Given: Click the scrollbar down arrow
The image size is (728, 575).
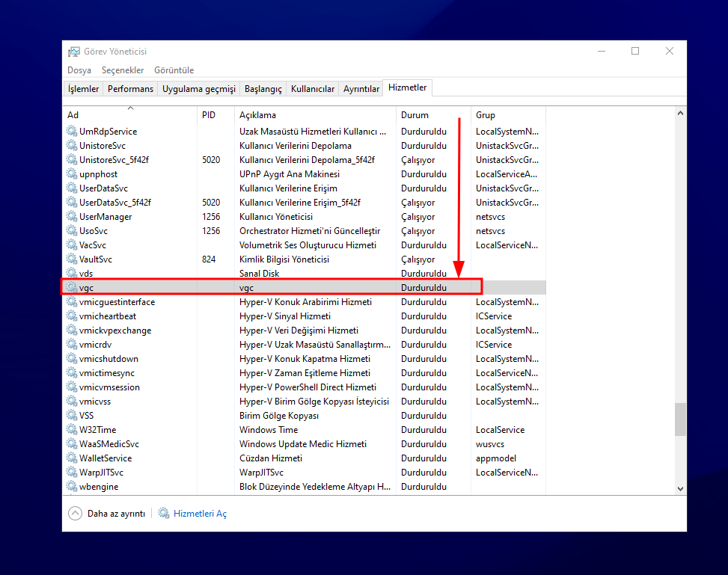Looking at the screenshot, I should (680, 488).
